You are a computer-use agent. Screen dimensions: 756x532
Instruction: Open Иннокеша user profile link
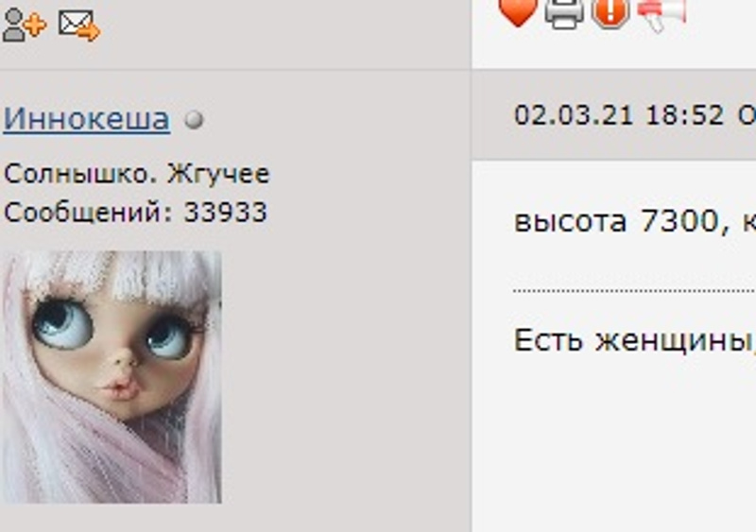(x=87, y=118)
